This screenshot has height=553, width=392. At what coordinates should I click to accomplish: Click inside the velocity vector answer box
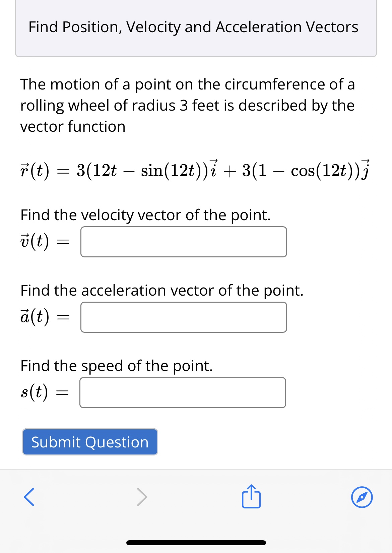(183, 241)
